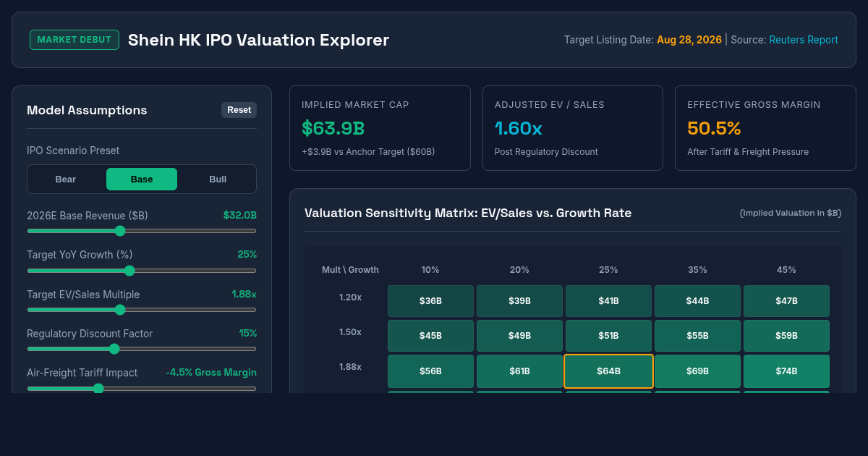Click the Target YoY Growth 25% value
This screenshot has width=868, height=456.
click(x=247, y=254)
